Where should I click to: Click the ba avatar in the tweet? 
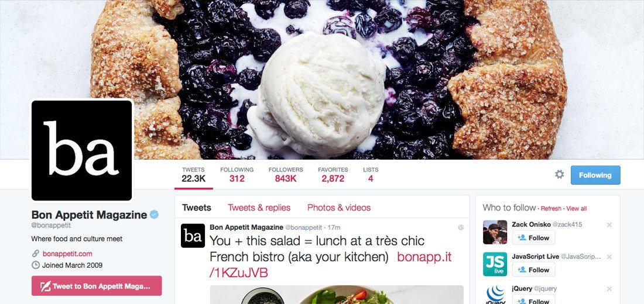click(x=193, y=236)
